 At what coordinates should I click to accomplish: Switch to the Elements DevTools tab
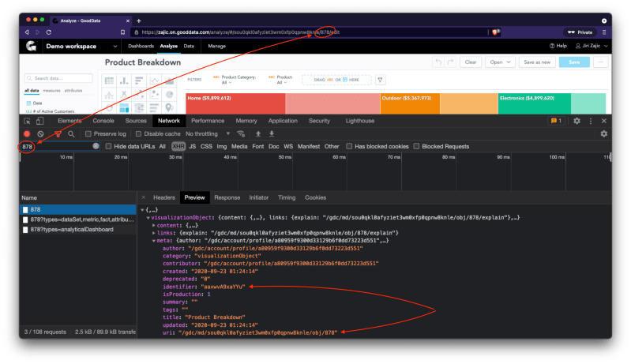tap(69, 121)
